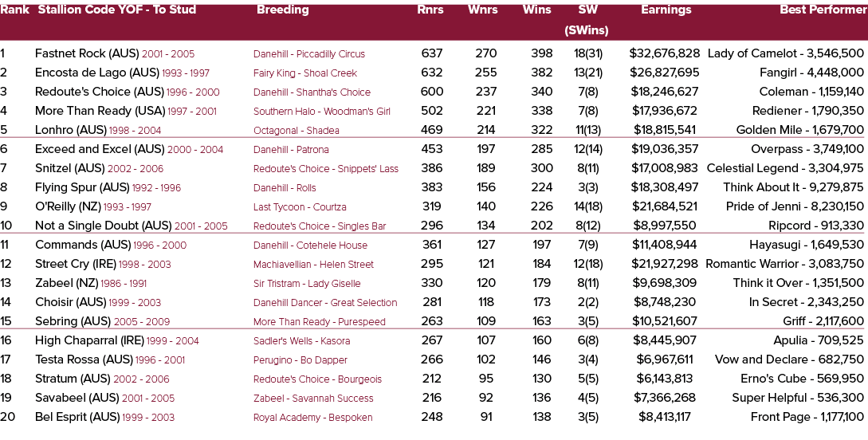This screenshot has width=868, height=440.
Task: Click best performer Romantic Warrior - 3,083,750
Action: click(784, 264)
